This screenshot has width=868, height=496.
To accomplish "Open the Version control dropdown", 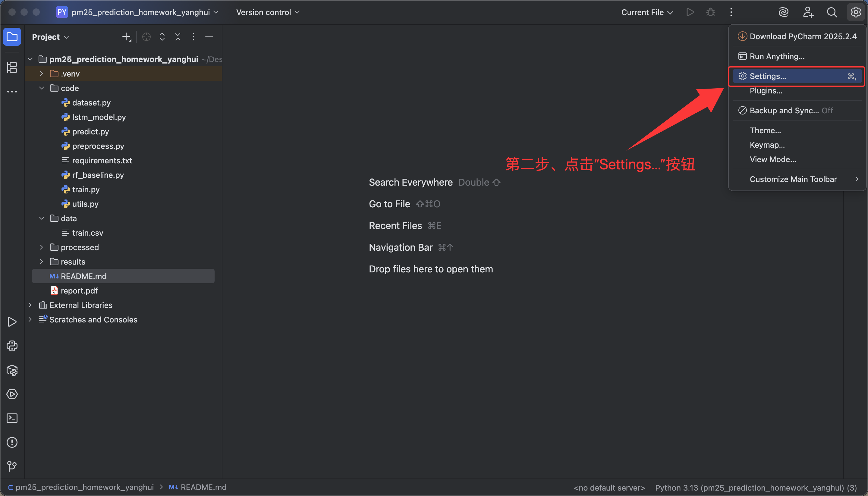I will tap(268, 12).
